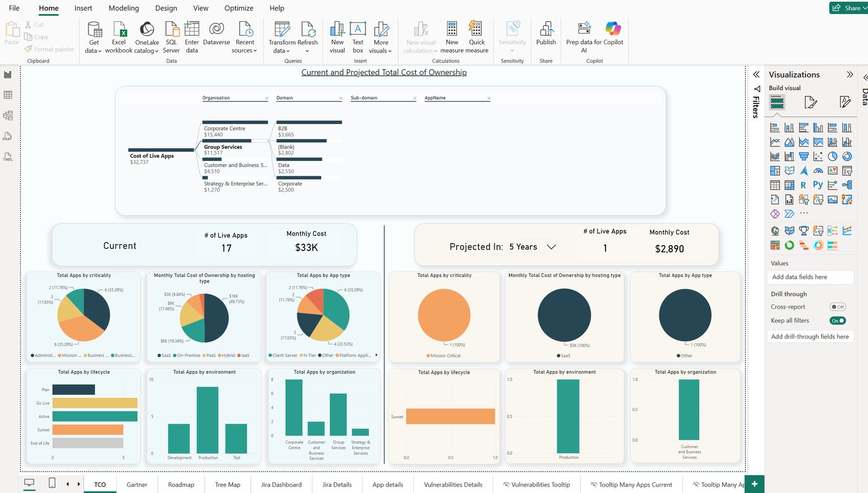Switch to Table view in left sidebar
Screen dimensions: 868x493
pos(8,95)
